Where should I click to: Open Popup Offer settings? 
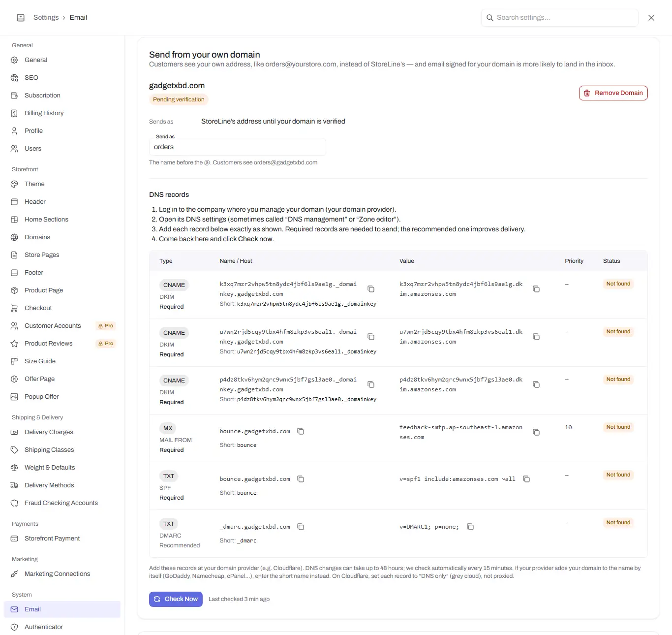tap(62, 397)
